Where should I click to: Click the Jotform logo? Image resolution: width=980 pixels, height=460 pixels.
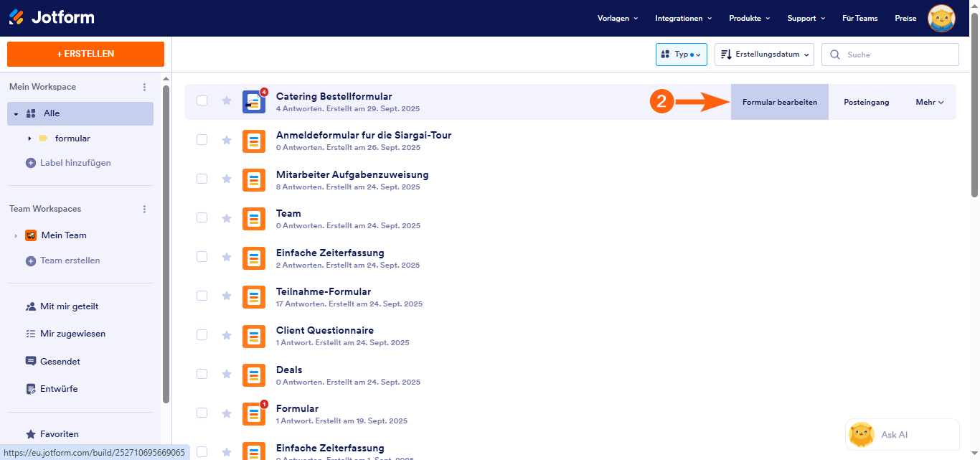point(51,18)
